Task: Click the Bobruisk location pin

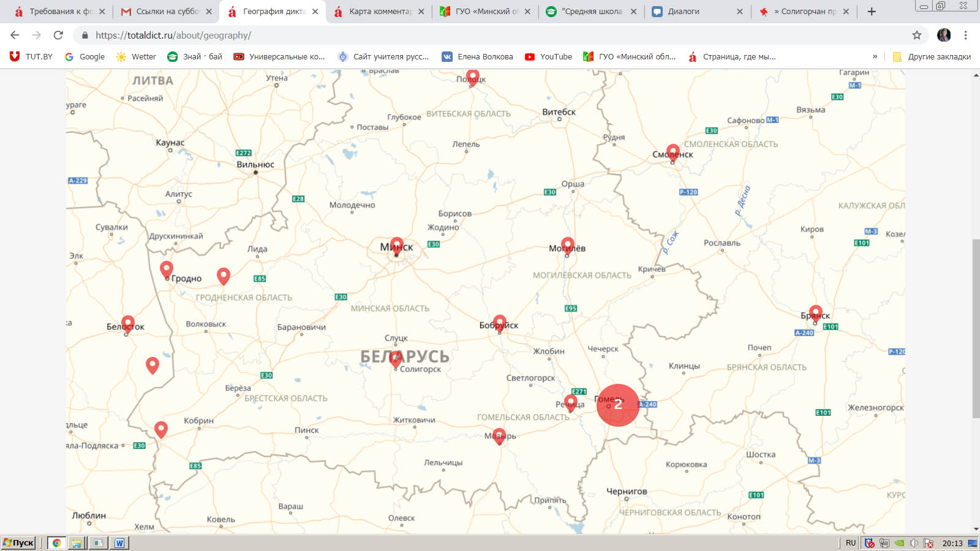Action: pyautogui.click(x=500, y=323)
